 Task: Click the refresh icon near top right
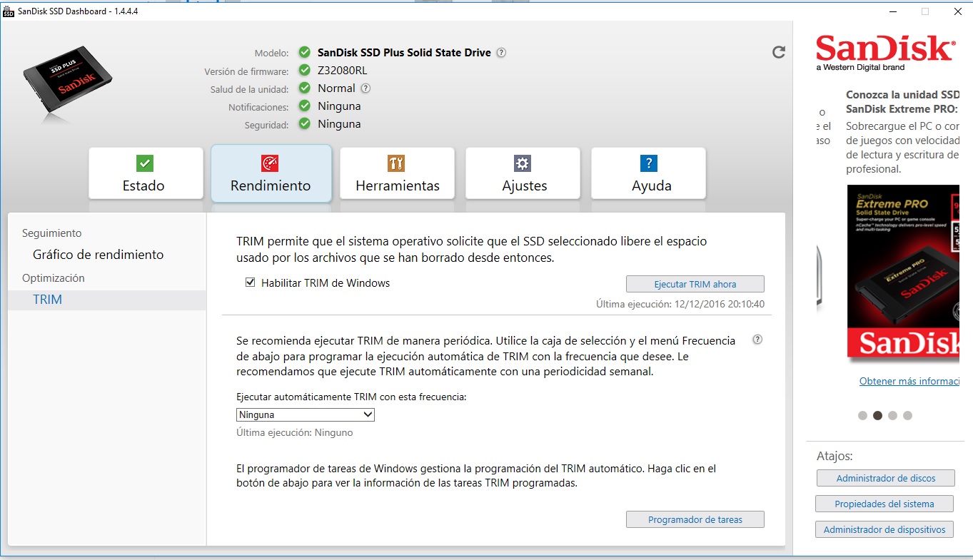pyautogui.click(x=779, y=52)
